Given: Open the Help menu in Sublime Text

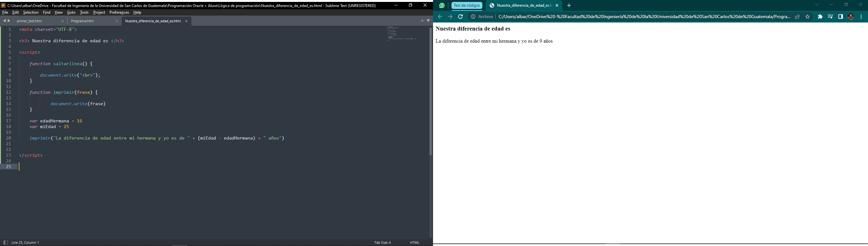Looking at the screenshot, I should click(137, 12).
